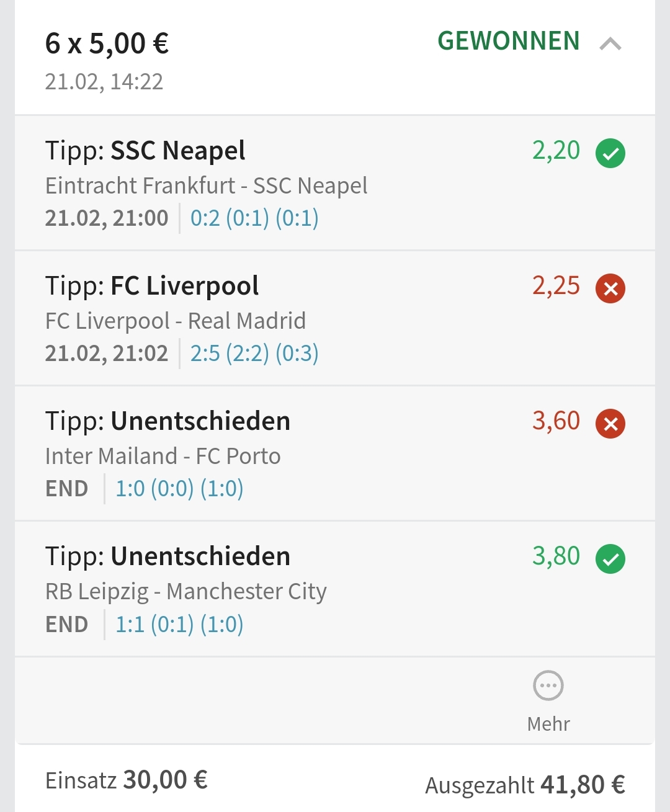Image resolution: width=670 pixels, height=812 pixels.
Task: Click the red X for Inter Mailand draw
Action: 610,424
